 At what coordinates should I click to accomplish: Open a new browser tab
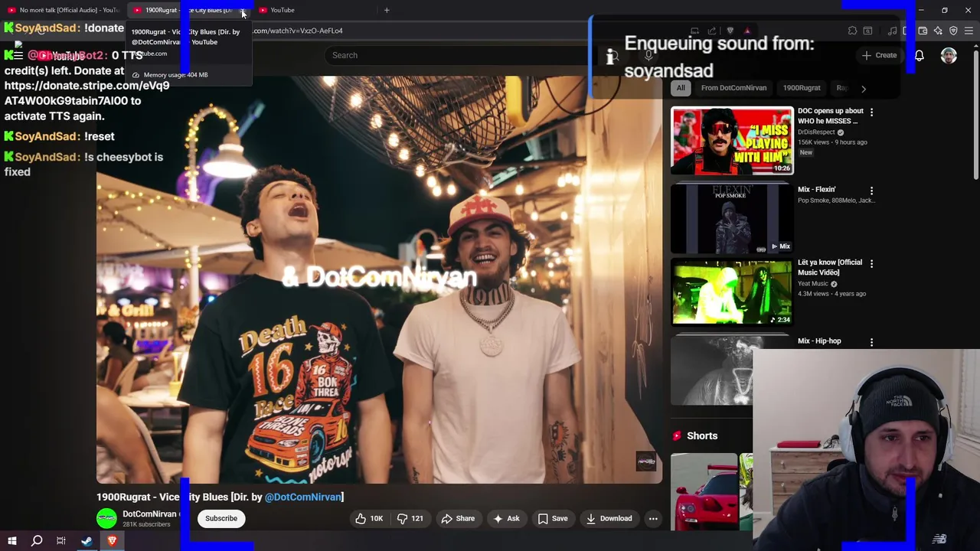point(387,10)
